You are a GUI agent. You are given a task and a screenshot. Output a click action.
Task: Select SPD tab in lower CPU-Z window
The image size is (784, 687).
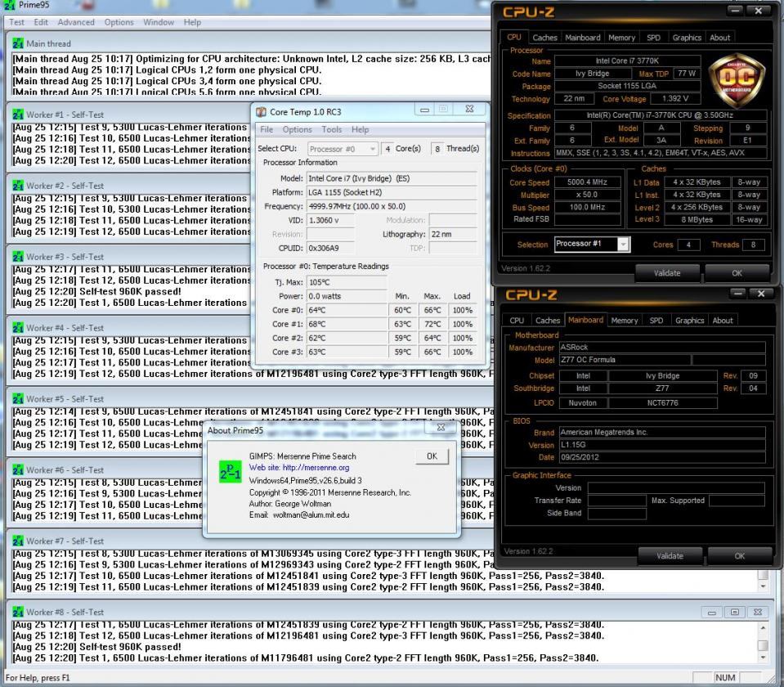pyautogui.click(x=656, y=321)
